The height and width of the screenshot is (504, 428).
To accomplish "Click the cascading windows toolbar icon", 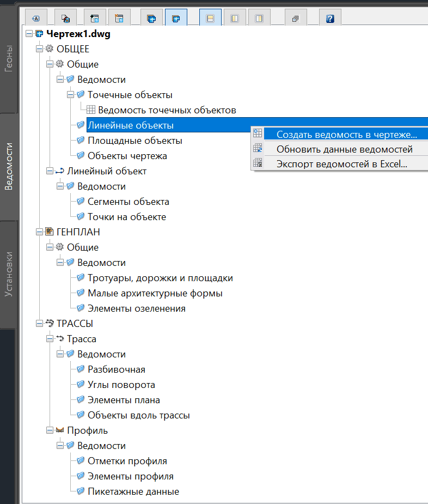I will 296,18.
